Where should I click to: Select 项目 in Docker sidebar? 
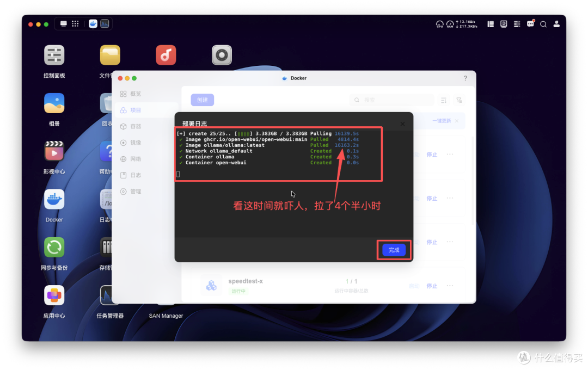coord(146,110)
